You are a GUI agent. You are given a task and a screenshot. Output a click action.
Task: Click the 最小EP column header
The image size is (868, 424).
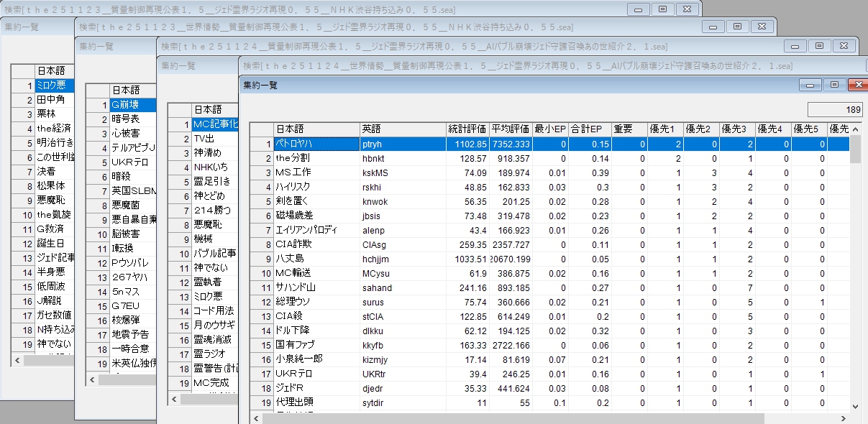click(x=550, y=129)
